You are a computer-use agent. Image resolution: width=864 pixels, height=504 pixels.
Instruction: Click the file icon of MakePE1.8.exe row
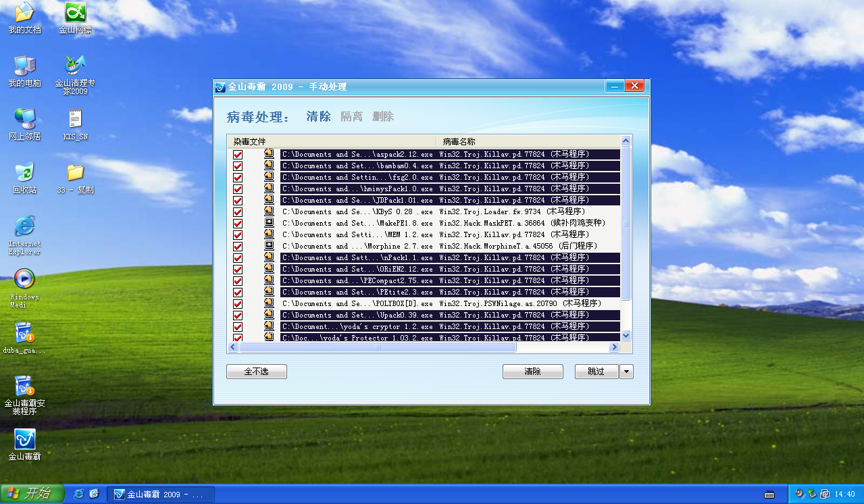pyautogui.click(x=269, y=223)
